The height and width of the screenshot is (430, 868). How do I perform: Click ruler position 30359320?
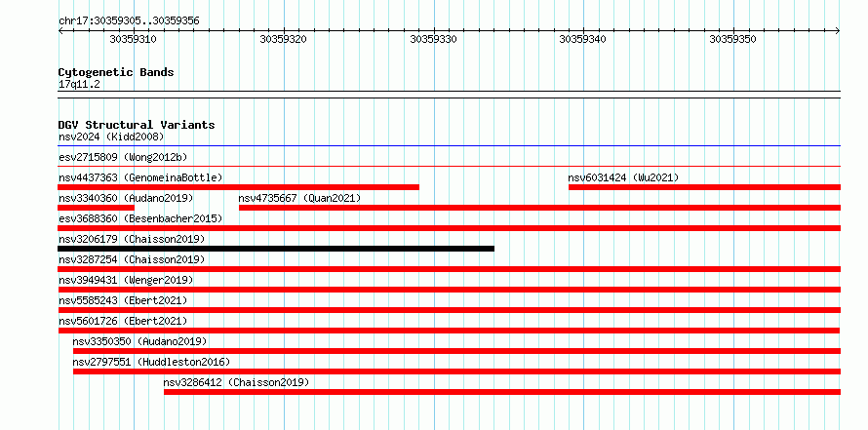click(284, 39)
